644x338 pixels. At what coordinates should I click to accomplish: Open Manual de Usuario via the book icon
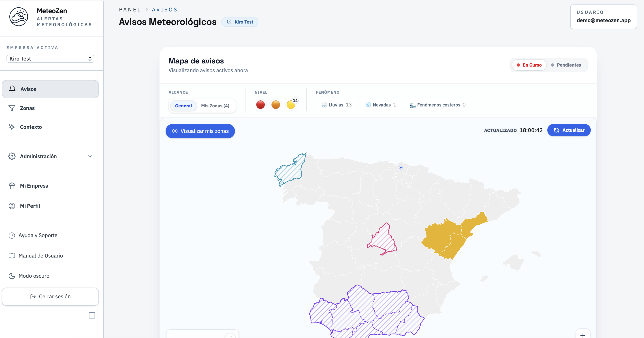pos(12,256)
